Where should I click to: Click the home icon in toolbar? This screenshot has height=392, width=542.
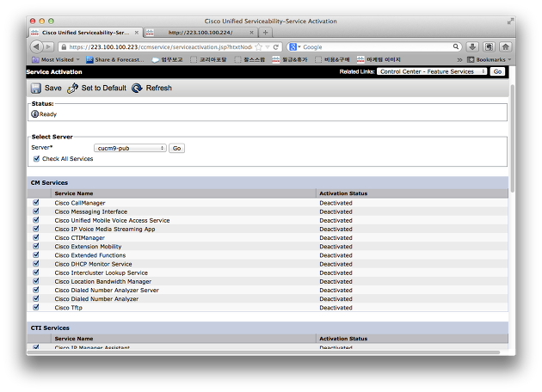(x=506, y=46)
